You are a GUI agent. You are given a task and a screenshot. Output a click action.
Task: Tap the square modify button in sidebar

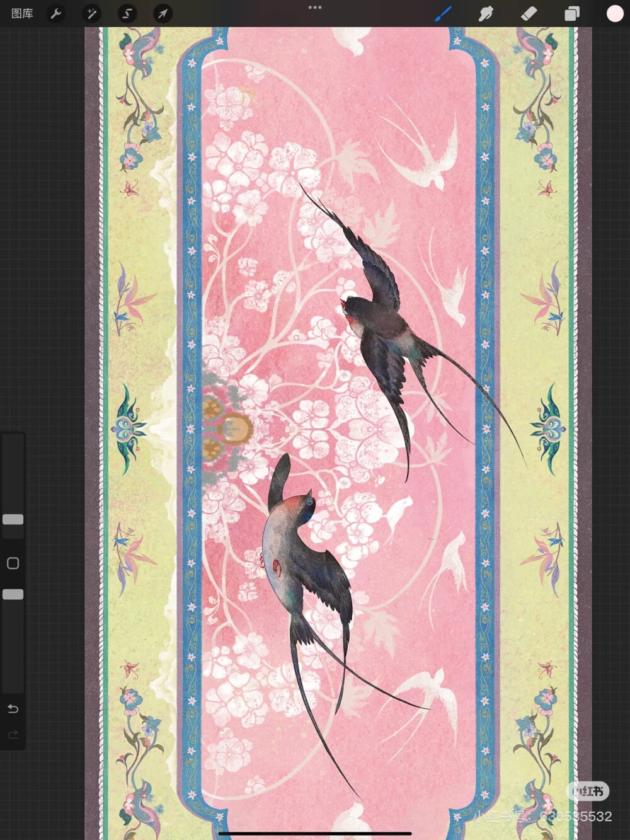click(x=13, y=563)
